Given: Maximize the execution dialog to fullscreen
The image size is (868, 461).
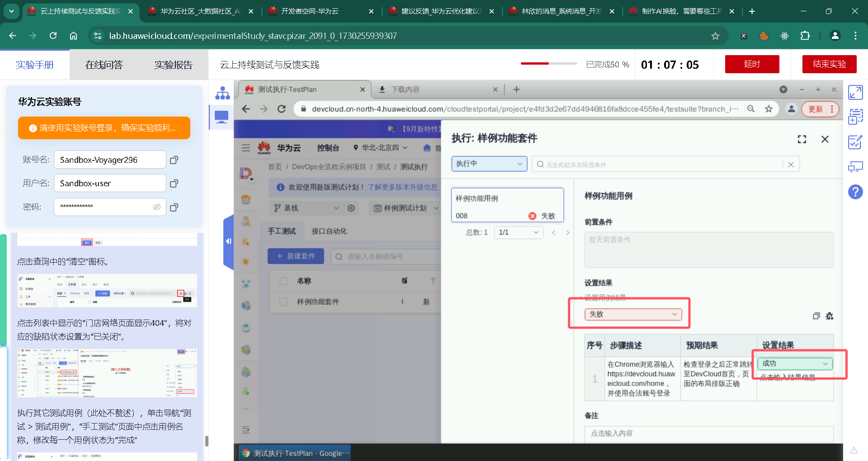Looking at the screenshot, I should click(802, 139).
